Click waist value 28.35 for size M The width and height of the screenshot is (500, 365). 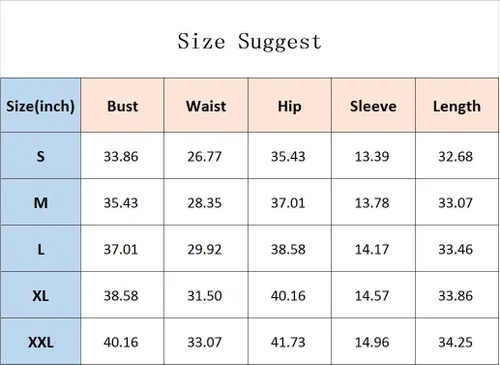point(204,203)
